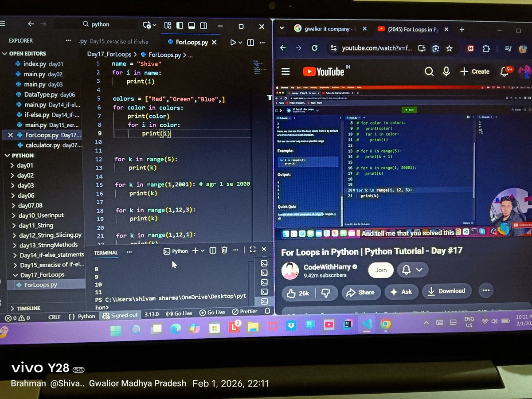This screenshot has height=399, width=532.
Task: Select the 3.13.0 Python interpreter version
Action: [x=152, y=313]
